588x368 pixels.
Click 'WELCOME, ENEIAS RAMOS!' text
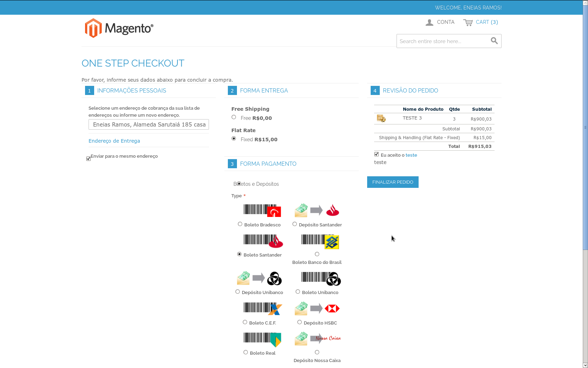pos(468,7)
